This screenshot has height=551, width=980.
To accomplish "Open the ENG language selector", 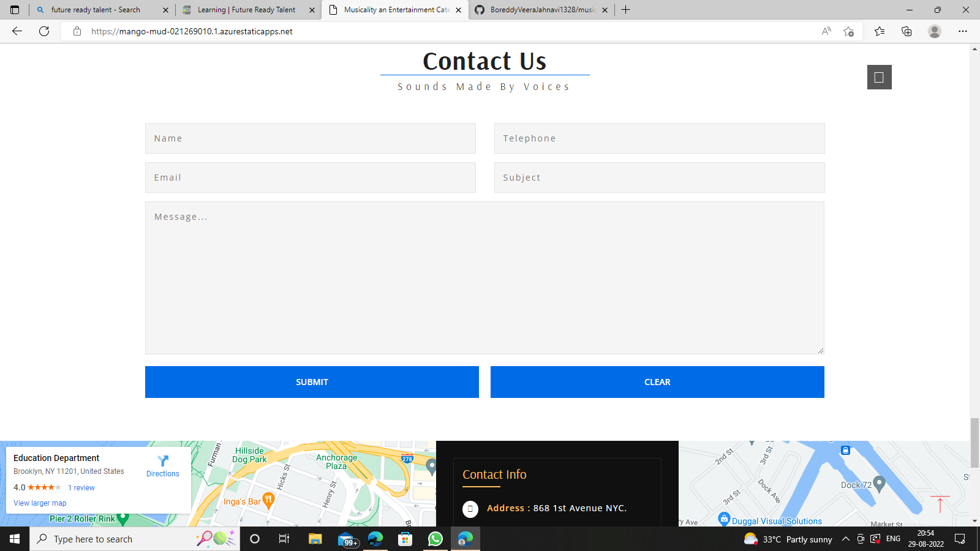I will click(x=892, y=539).
